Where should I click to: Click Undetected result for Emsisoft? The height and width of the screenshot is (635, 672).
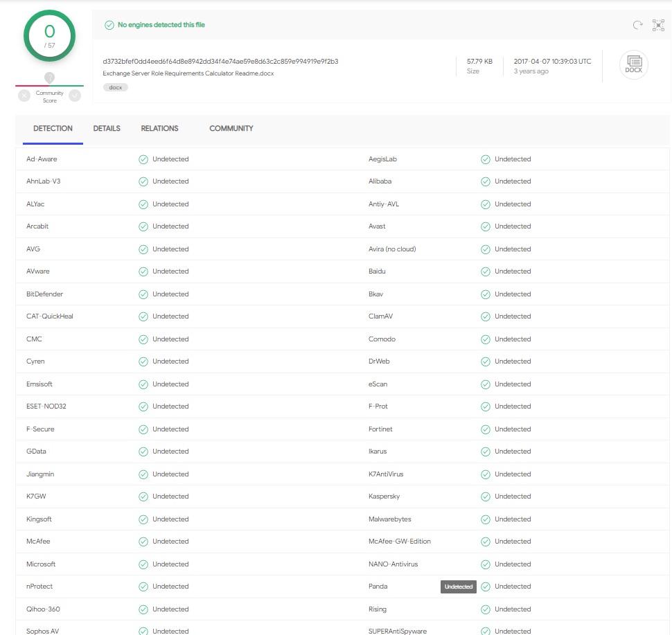(170, 384)
